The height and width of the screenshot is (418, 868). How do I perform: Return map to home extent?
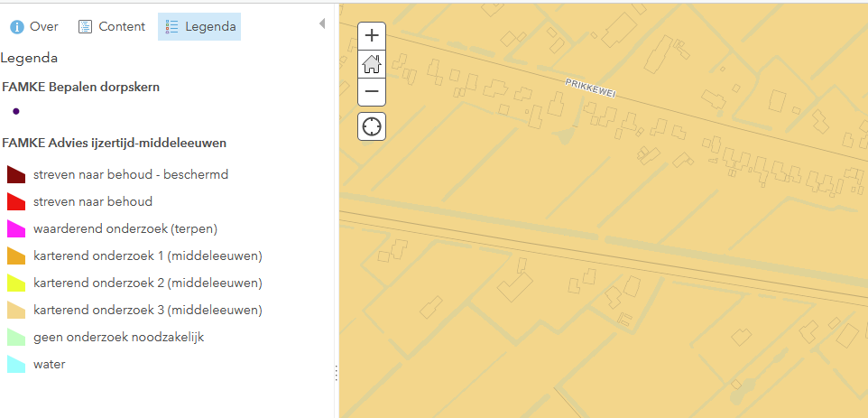point(372,64)
